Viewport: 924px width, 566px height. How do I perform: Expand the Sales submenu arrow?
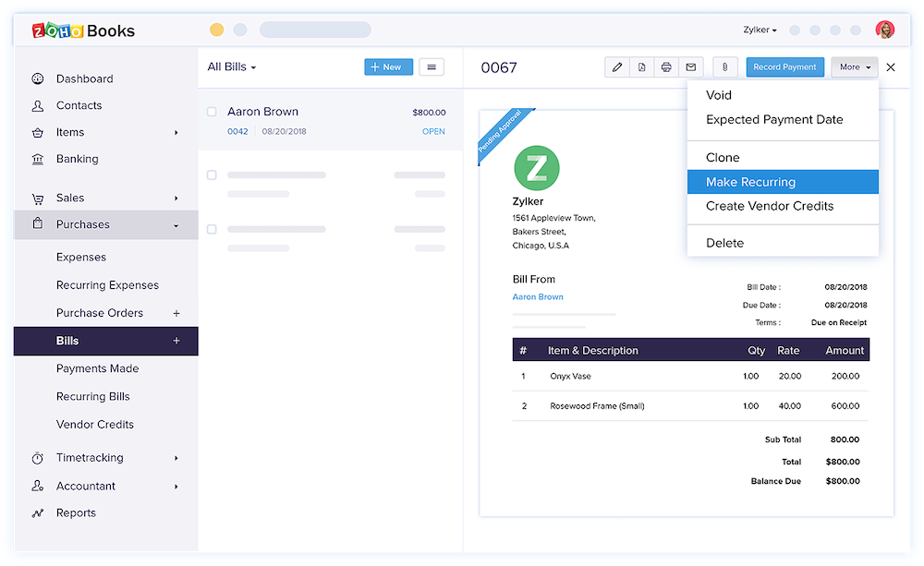point(176,199)
